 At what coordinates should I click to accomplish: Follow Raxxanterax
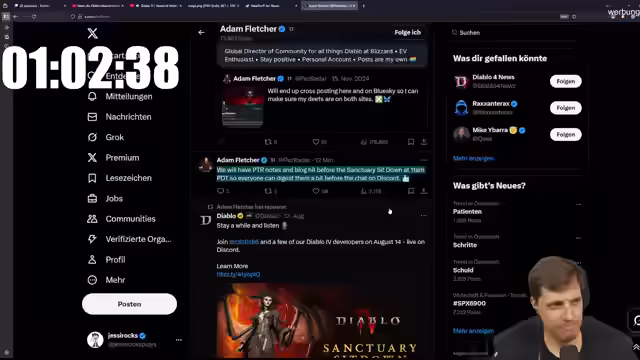[x=565, y=108]
